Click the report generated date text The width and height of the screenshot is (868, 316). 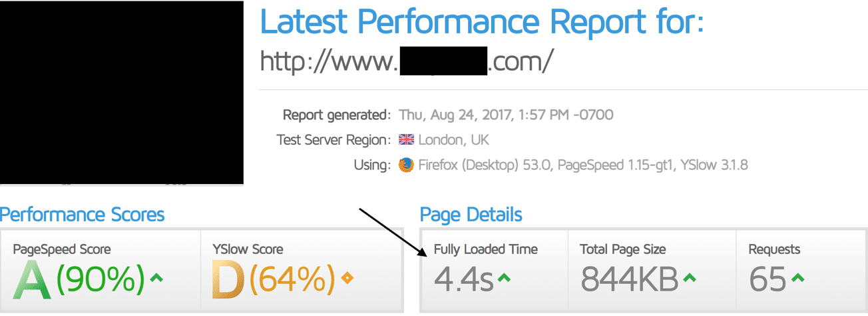pyautogui.click(x=506, y=115)
